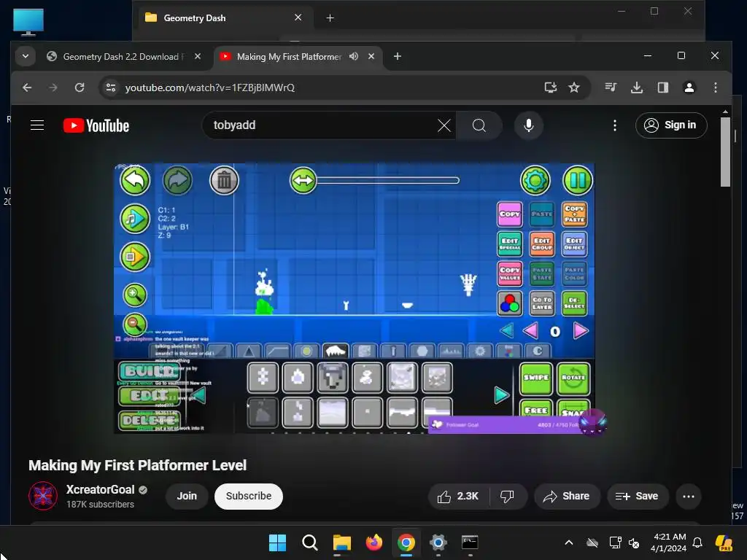Open YouTube settings three-dot menu
The image size is (747, 560).
pyautogui.click(x=614, y=125)
